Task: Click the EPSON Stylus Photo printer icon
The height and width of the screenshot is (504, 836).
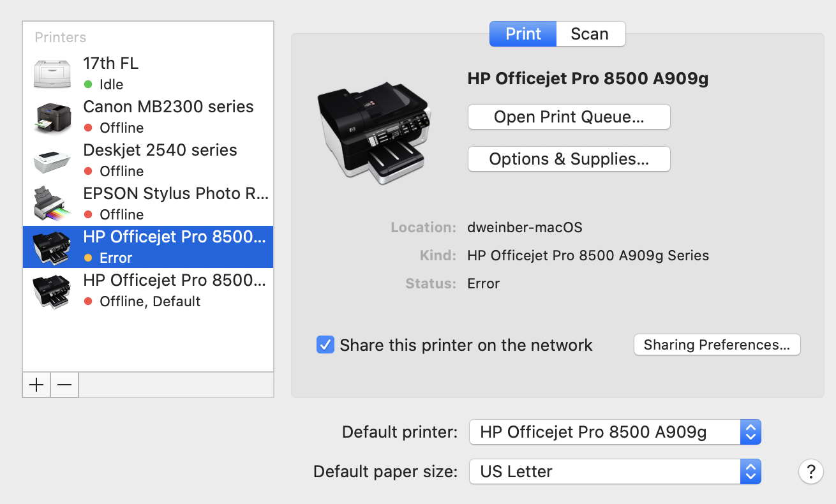Action: point(52,204)
